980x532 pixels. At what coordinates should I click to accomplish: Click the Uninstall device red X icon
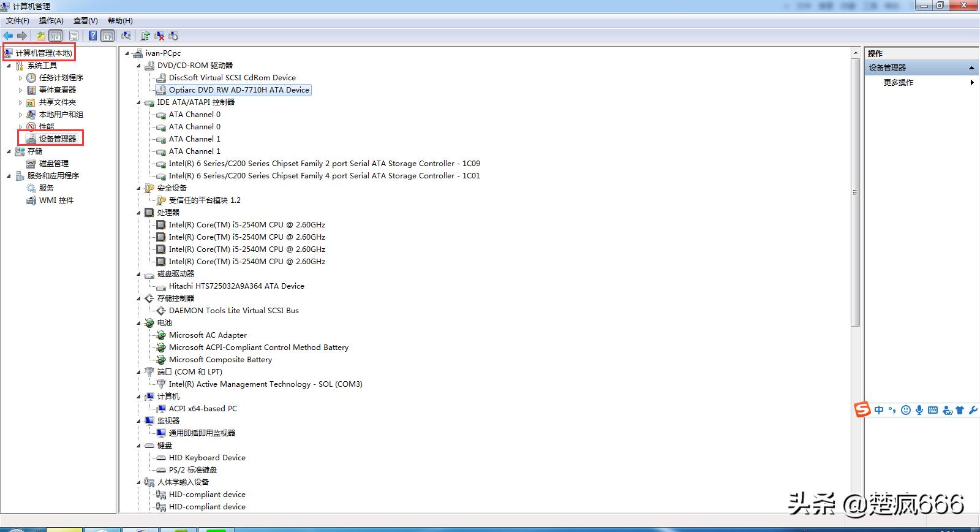click(x=159, y=36)
